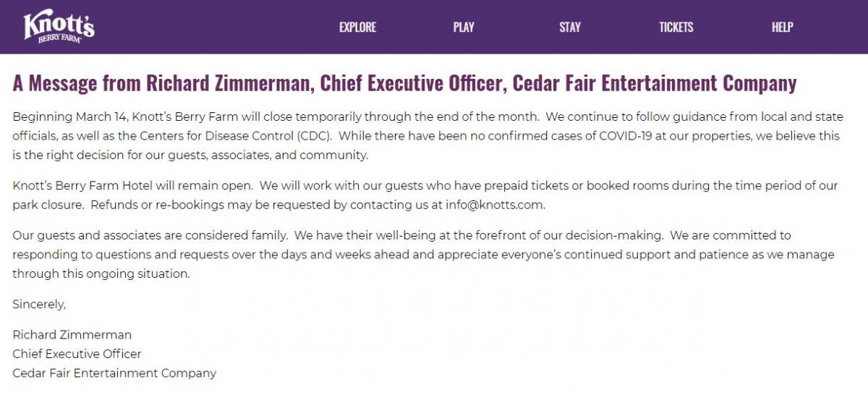Click the 'Cedar Fair Entertainment Company' text in the heading
The height and width of the screenshot is (395, 868).
point(655,83)
